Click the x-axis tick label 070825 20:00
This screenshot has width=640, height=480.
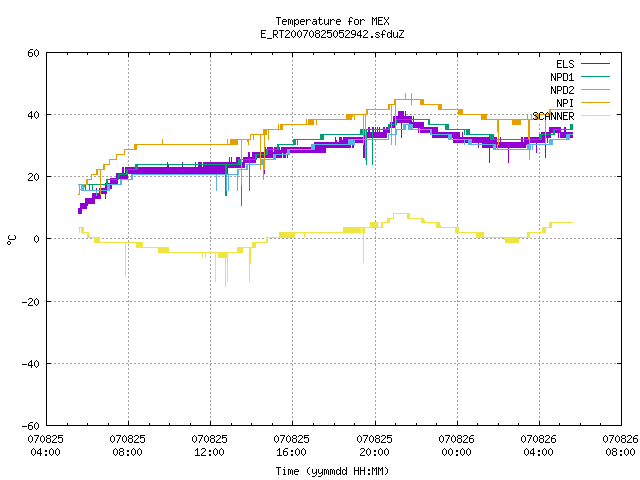click(375, 446)
